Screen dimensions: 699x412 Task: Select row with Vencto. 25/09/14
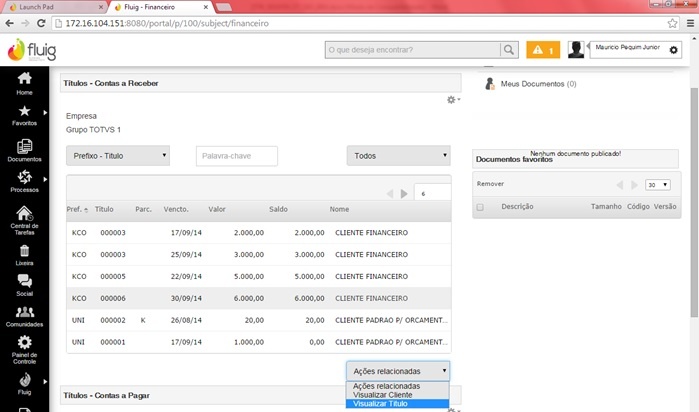click(x=259, y=255)
